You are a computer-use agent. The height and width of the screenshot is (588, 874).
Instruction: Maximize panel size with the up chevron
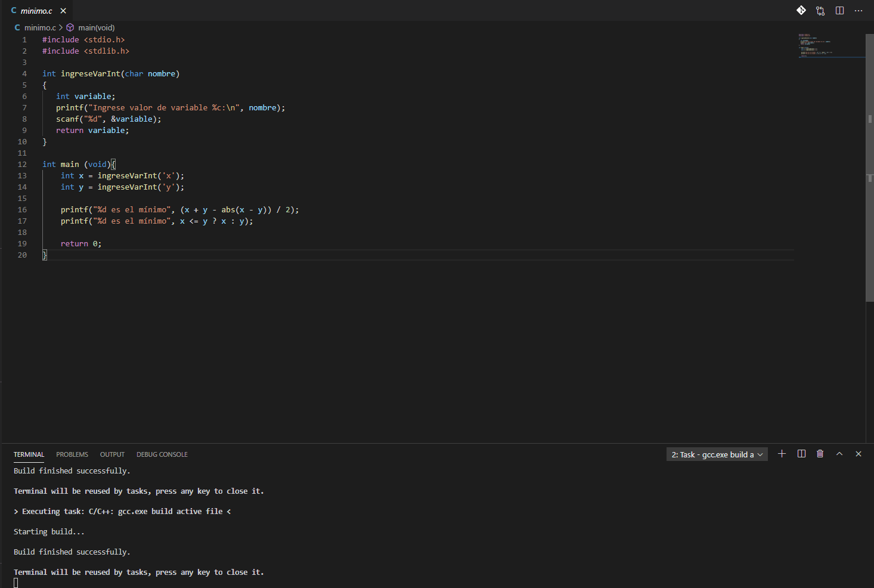pos(839,454)
